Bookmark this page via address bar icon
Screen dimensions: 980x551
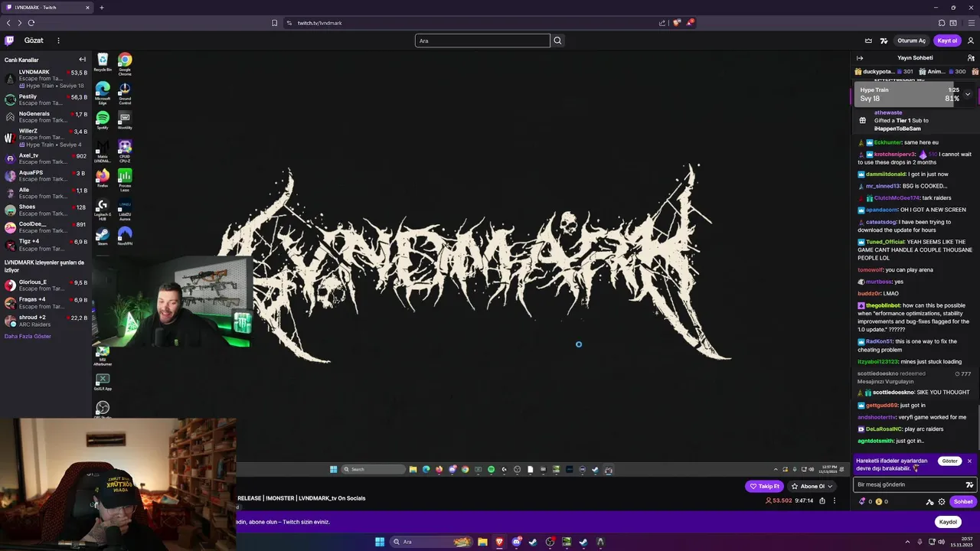[274, 23]
